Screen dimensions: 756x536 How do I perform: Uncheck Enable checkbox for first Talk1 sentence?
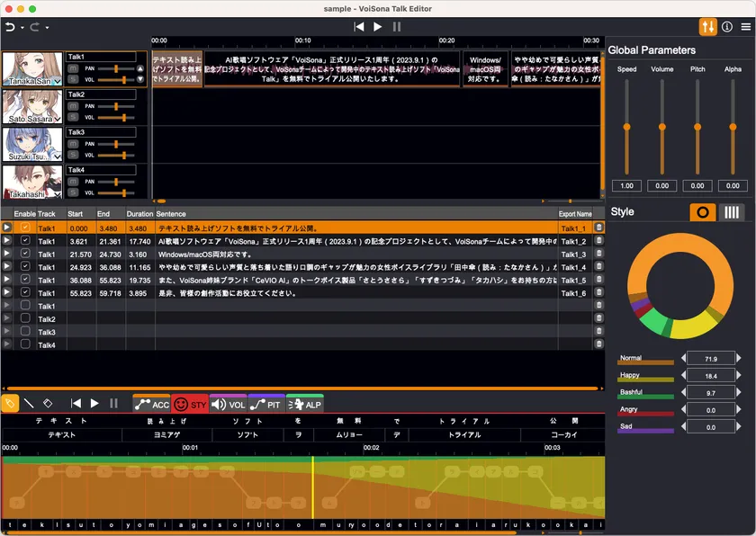click(25, 228)
